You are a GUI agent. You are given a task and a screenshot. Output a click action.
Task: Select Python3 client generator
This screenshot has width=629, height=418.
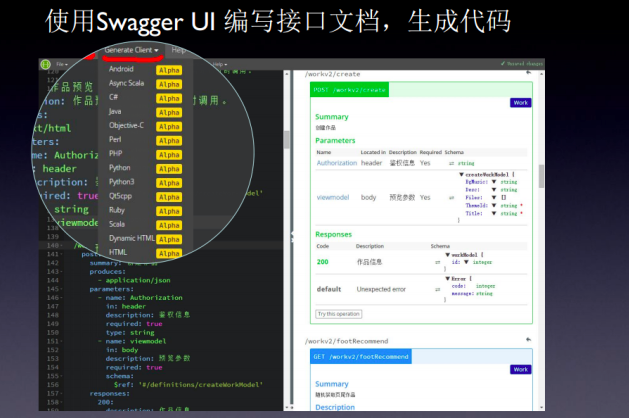[x=122, y=182]
